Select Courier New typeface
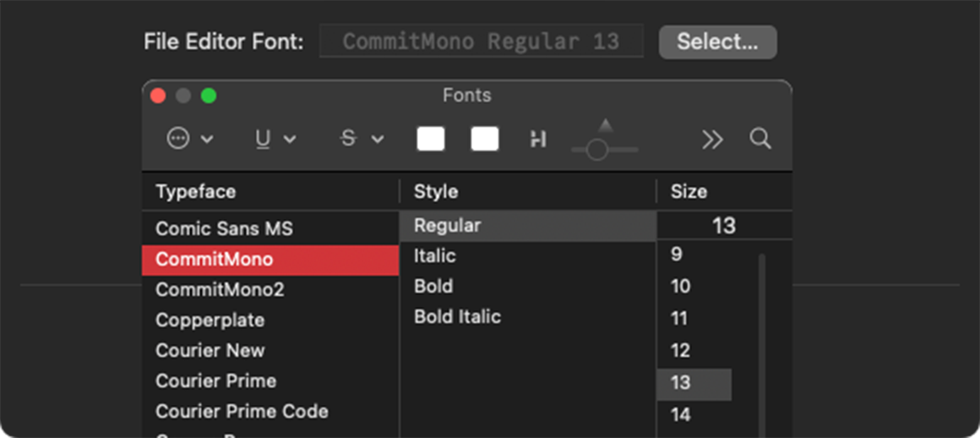This screenshot has height=438, width=980. pos(270,350)
